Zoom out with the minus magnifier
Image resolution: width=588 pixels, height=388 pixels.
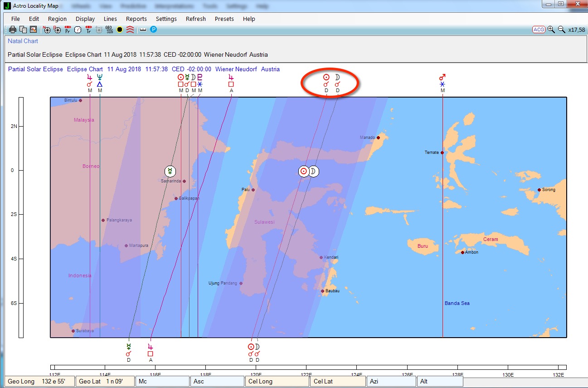[x=561, y=29]
